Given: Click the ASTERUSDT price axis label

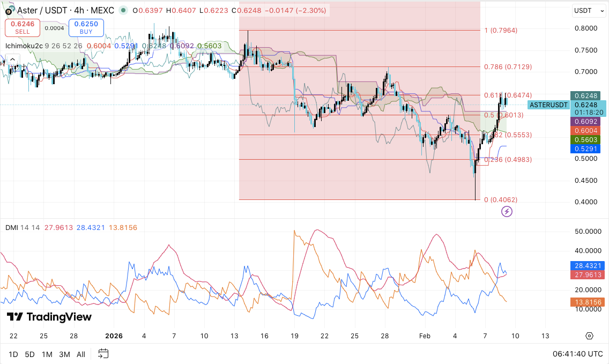Looking at the screenshot, I should click(548, 105).
